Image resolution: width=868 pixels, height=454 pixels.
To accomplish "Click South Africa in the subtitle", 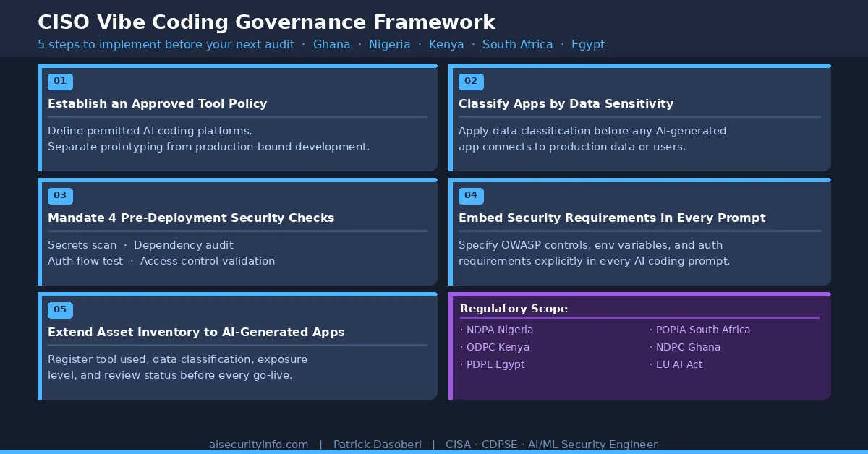I will (518, 45).
